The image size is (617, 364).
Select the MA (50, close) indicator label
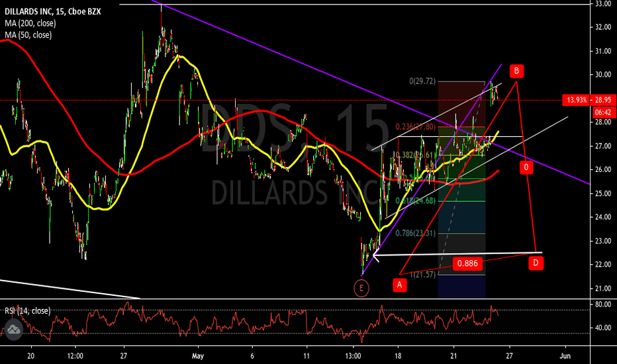coord(28,35)
